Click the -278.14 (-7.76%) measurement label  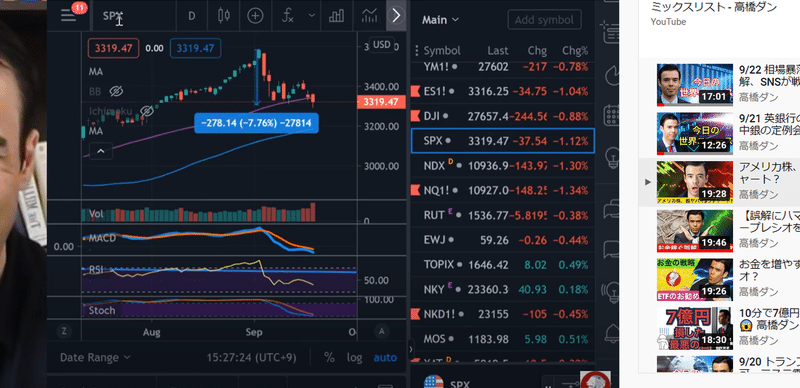point(257,123)
